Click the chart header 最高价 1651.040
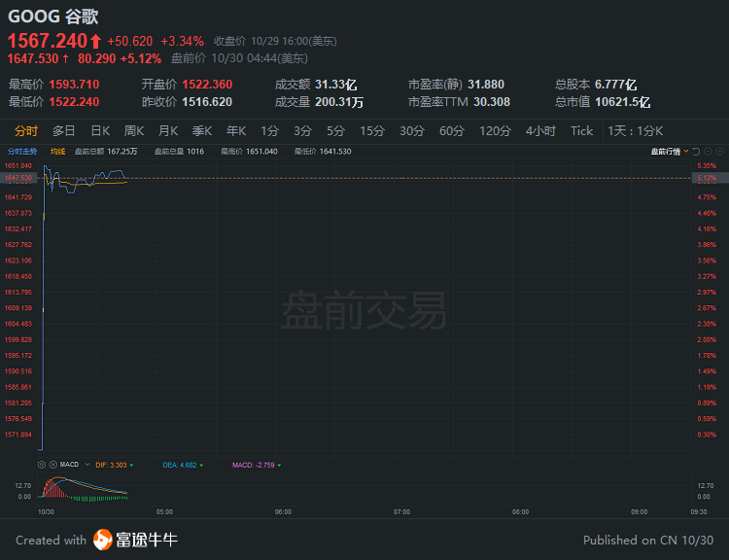 point(249,151)
